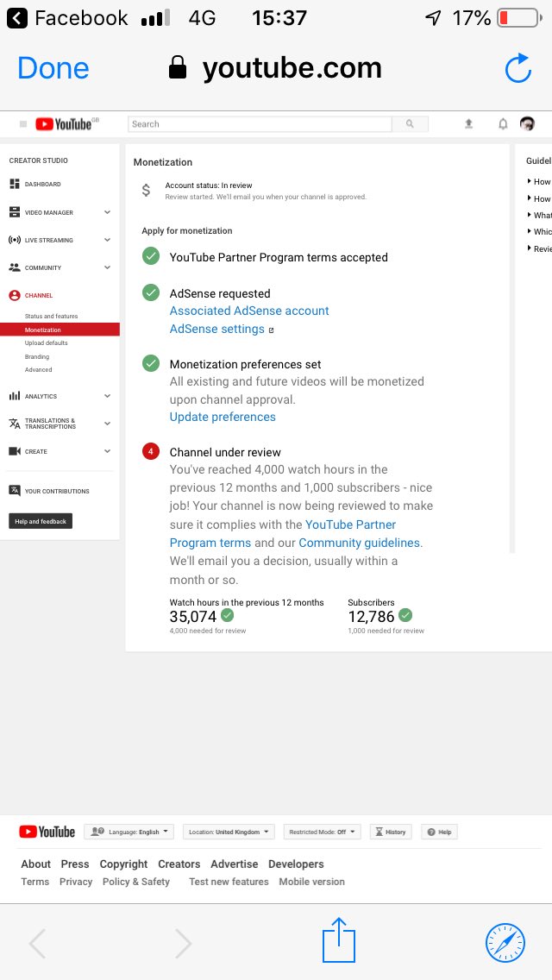Click the search magnifier button
This screenshot has width=552, height=980.
[410, 123]
